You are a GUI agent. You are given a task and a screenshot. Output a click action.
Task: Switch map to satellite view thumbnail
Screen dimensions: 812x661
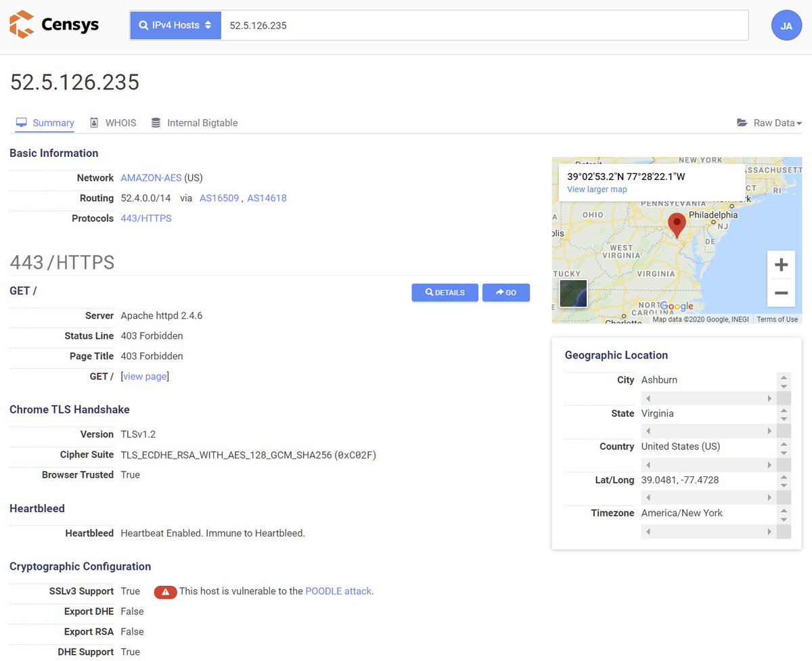click(x=573, y=294)
